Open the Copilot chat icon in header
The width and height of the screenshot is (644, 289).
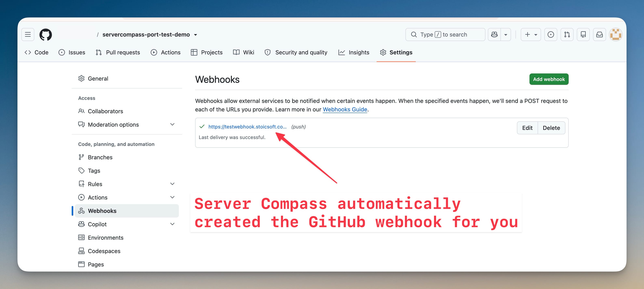(494, 35)
